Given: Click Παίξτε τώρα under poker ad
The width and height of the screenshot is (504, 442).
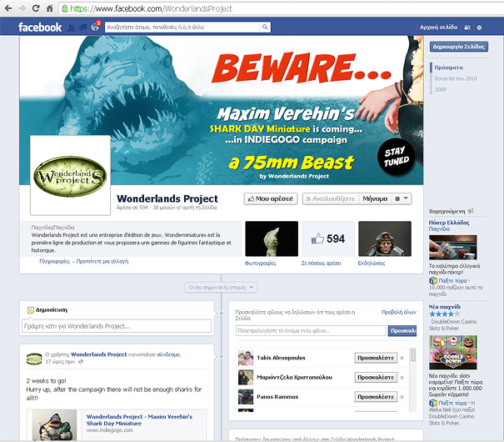Looking at the screenshot, I should click(452, 280).
